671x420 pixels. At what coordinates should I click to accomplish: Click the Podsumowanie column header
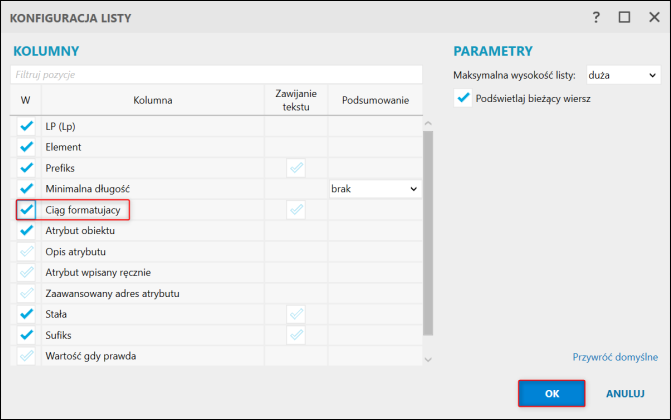click(374, 100)
